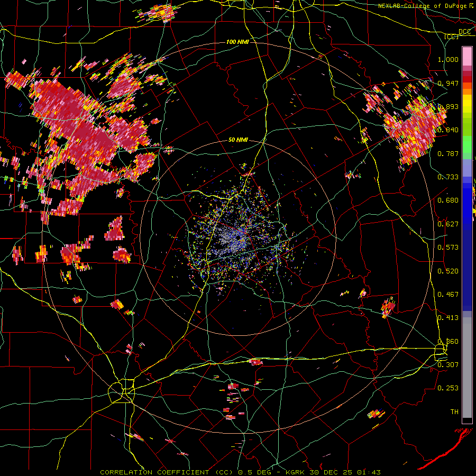
Task: Select the 0.627 scale value
Action: [x=448, y=224]
